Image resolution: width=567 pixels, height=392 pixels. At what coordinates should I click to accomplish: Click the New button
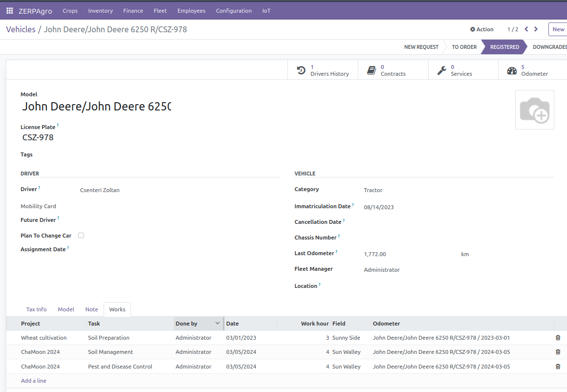coord(558,29)
